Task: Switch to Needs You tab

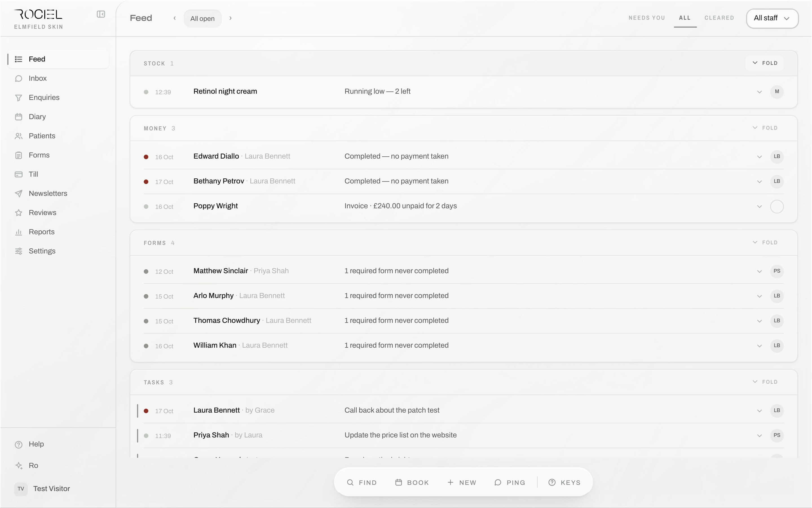Action: [646, 18]
